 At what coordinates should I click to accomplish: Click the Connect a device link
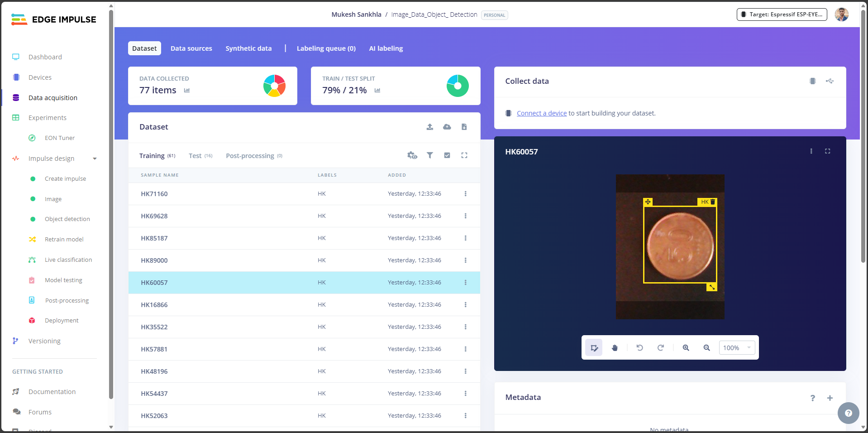click(542, 113)
